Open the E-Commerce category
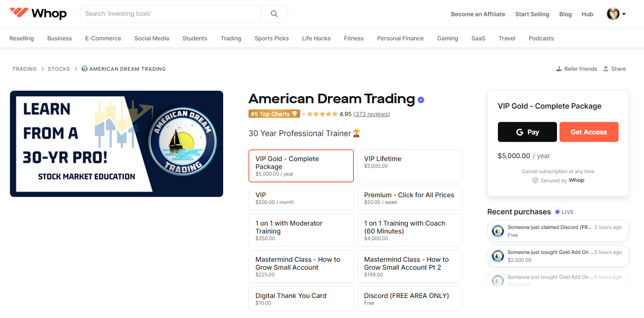Viewport: 644px width, 318px height. click(103, 38)
